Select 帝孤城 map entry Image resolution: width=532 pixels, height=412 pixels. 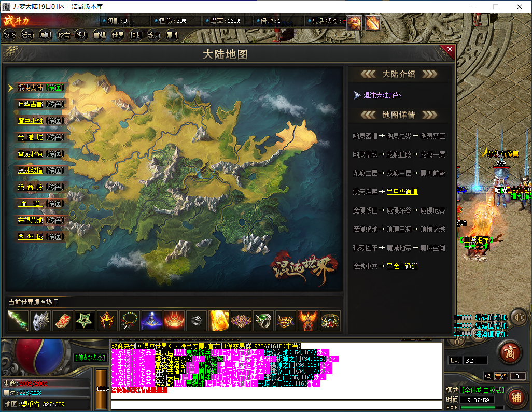coord(31,138)
